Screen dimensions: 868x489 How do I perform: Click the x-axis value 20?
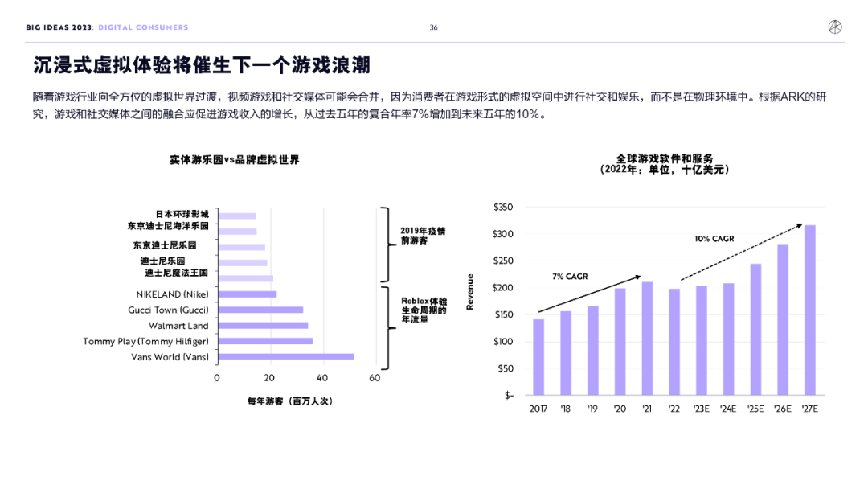tap(269, 378)
